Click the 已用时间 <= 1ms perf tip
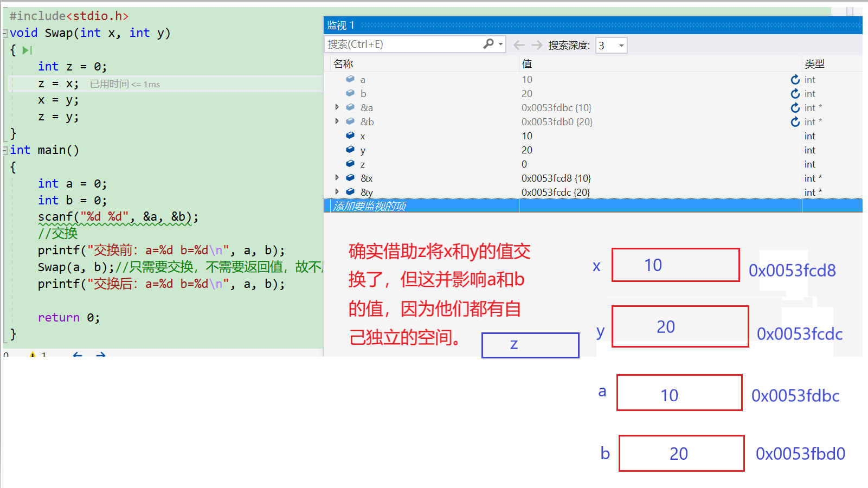 tap(125, 84)
